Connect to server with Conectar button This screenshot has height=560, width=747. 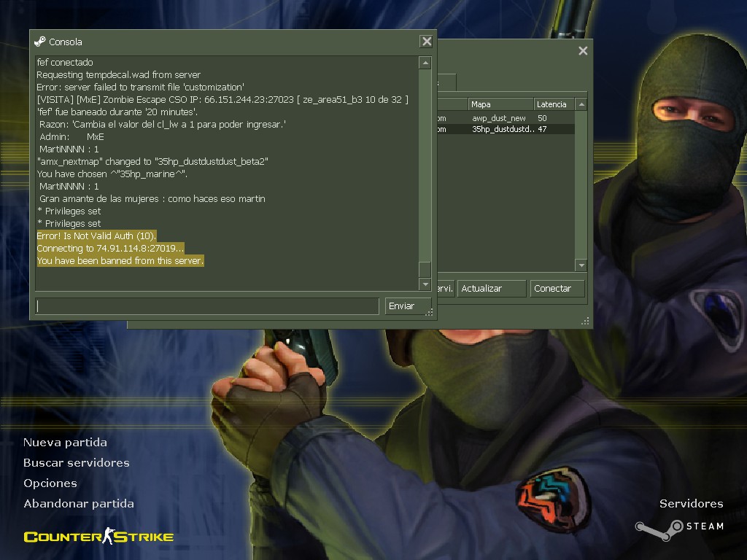tap(557, 289)
